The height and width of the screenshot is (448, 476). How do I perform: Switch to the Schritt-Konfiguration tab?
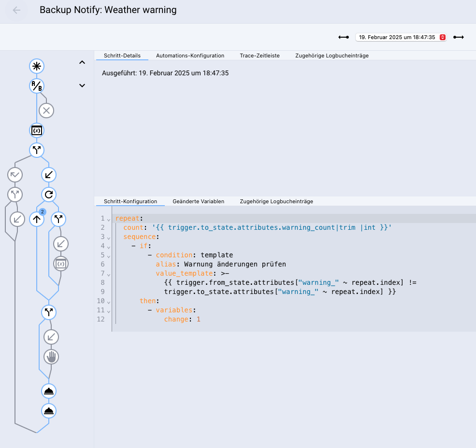[x=130, y=201]
